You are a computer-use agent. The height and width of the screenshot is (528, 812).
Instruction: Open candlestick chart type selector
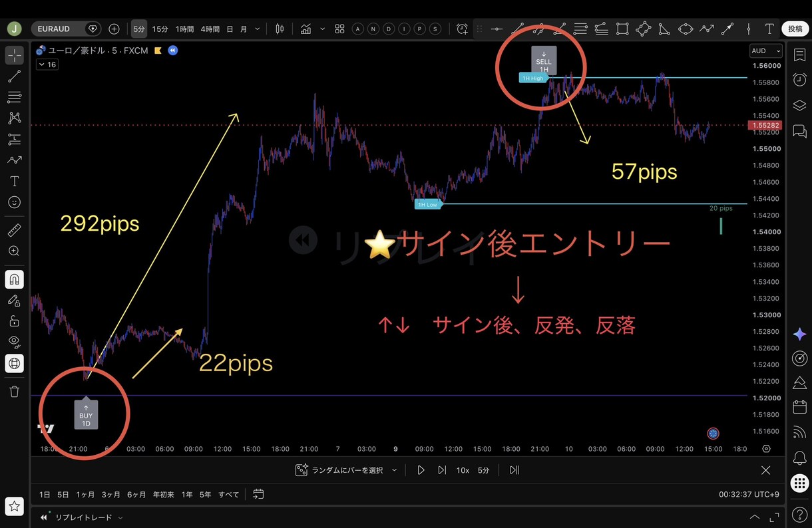280,29
